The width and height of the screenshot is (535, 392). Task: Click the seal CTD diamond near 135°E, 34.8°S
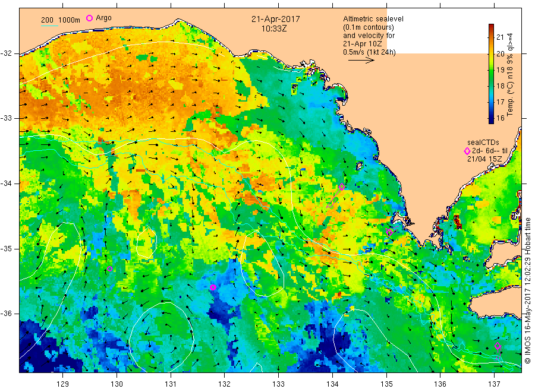click(x=389, y=232)
